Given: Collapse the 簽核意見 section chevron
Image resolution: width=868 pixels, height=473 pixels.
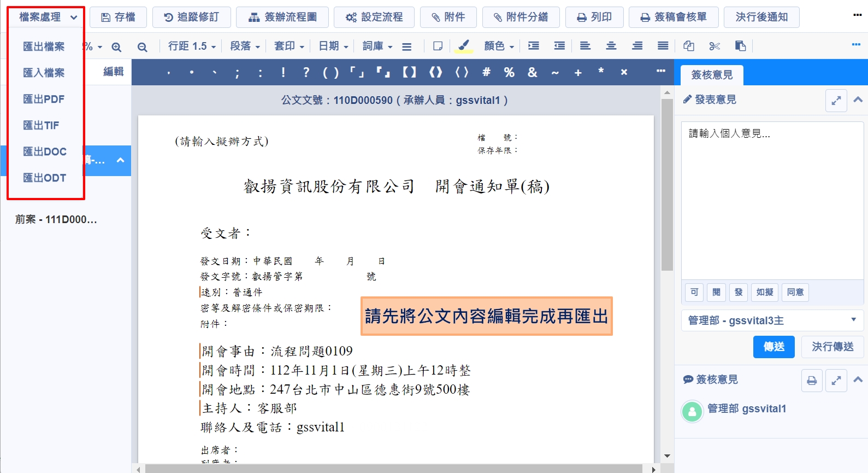Looking at the screenshot, I should click(x=858, y=379).
